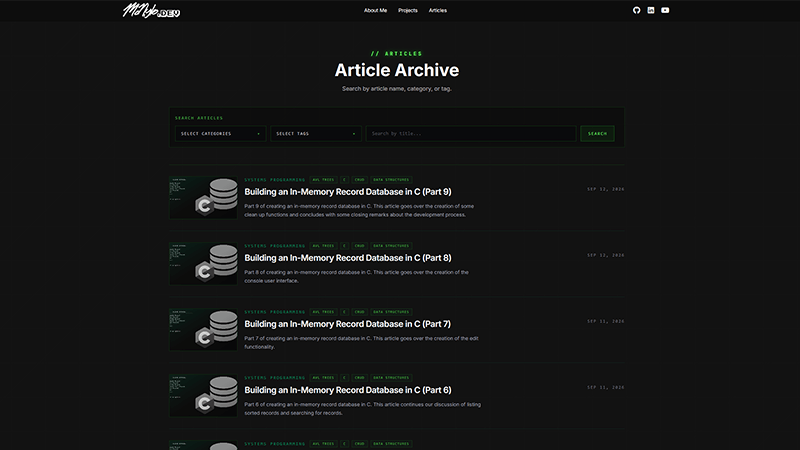The height and width of the screenshot is (450, 800).
Task: Click the 'Search by article name' subtitle
Action: pos(397,89)
